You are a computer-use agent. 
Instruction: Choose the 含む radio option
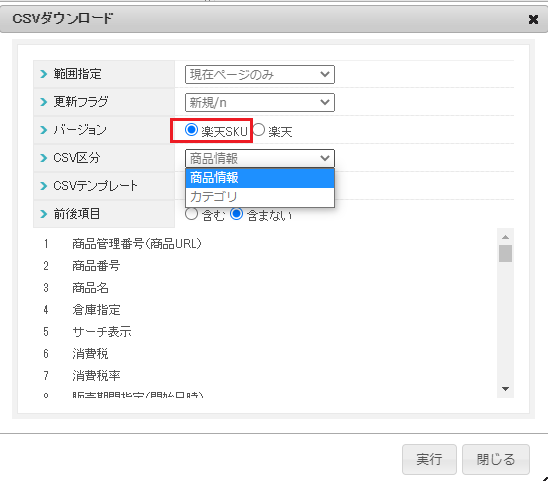point(191,214)
